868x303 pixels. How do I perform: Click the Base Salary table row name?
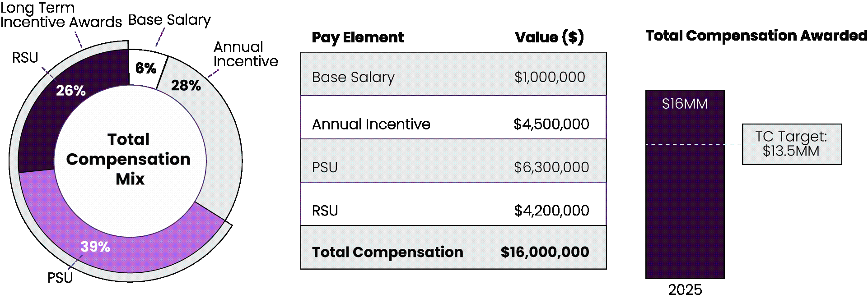point(353,78)
